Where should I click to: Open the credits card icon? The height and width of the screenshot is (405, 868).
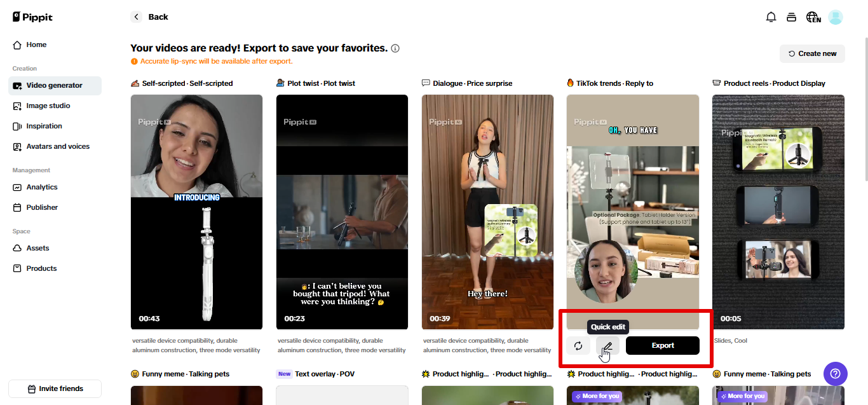click(791, 17)
